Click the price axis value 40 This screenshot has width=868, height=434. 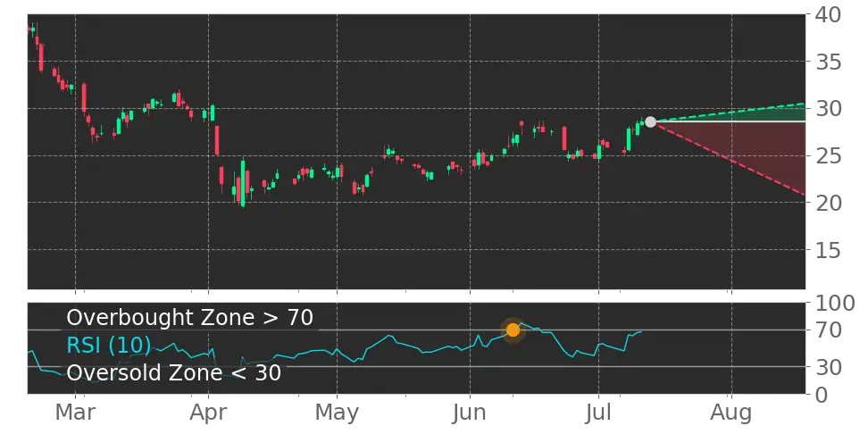(829, 14)
